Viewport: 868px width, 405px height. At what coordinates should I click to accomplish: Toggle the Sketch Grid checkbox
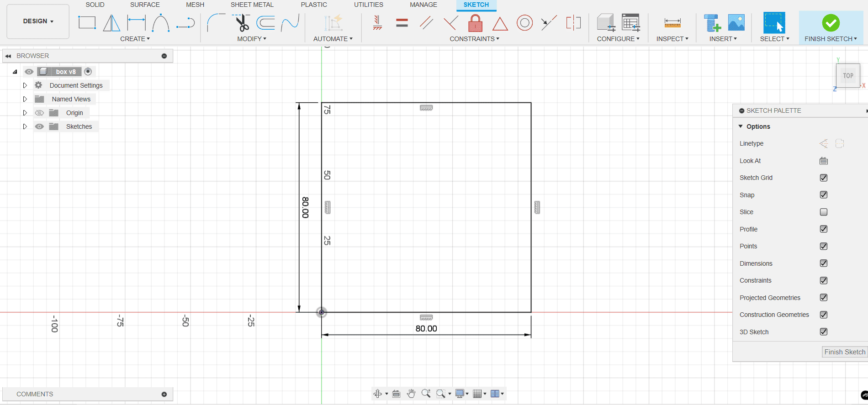pyautogui.click(x=824, y=178)
